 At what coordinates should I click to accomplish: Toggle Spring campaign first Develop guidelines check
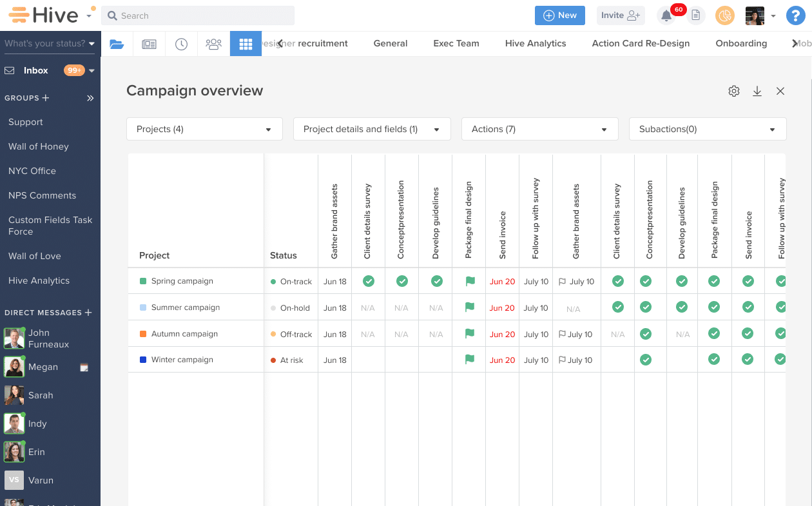tap(437, 281)
